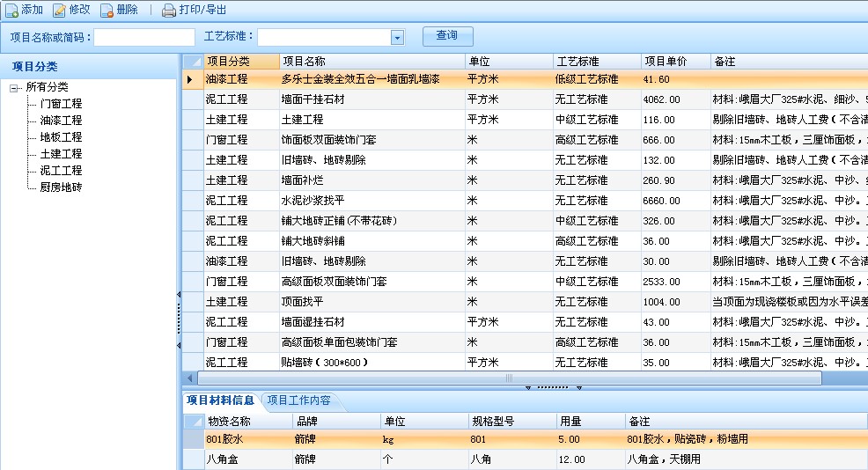Viewport: 868px width, 470px height.
Task: Click the price cell 6660.00
Action: [676, 201]
